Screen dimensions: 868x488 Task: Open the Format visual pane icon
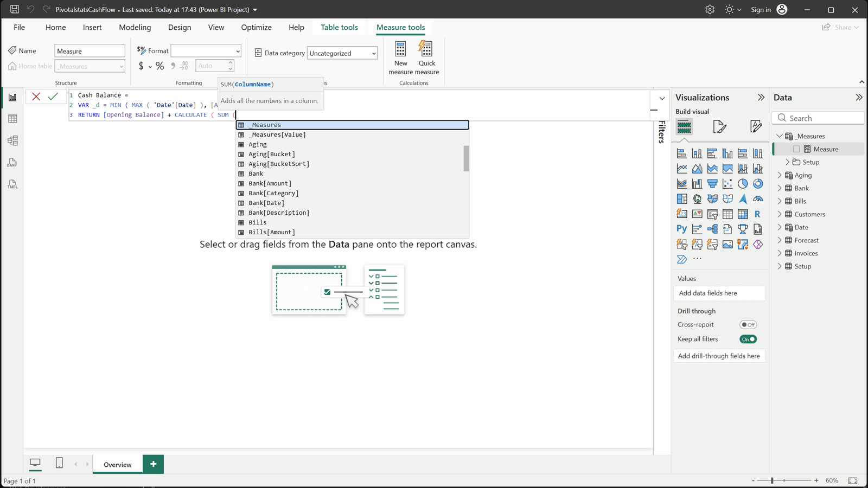point(720,126)
